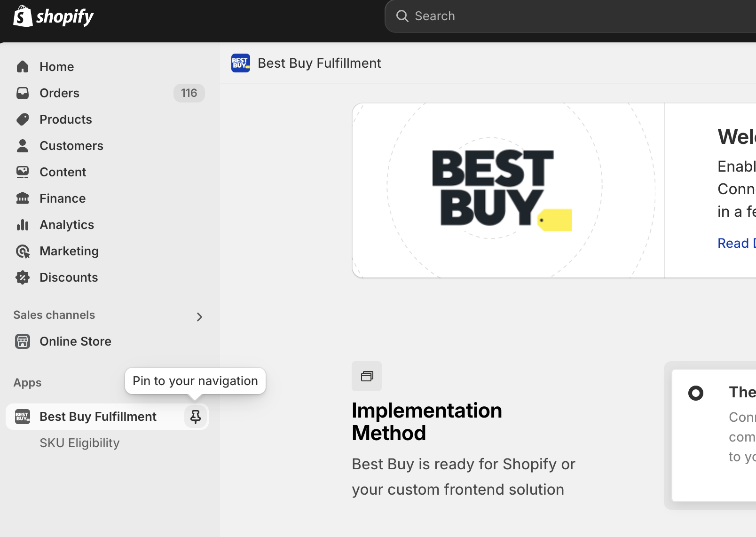This screenshot has height=537, width=756.
Task: Select the radio button on implementation card
Action: (x=696, y=393)
